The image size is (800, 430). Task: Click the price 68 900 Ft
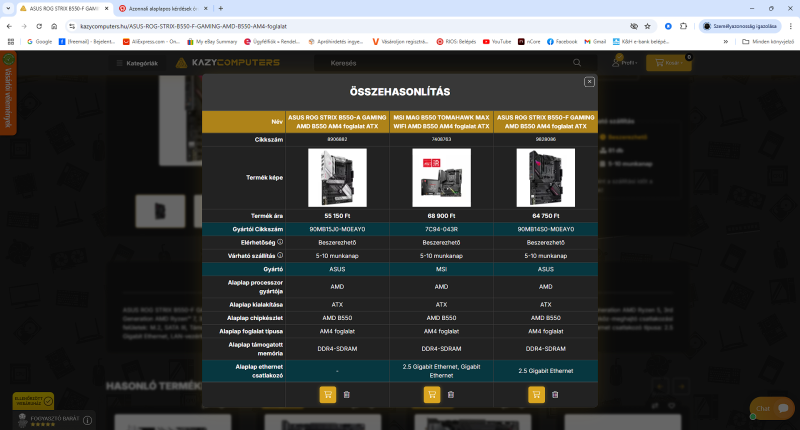[441, 216]
